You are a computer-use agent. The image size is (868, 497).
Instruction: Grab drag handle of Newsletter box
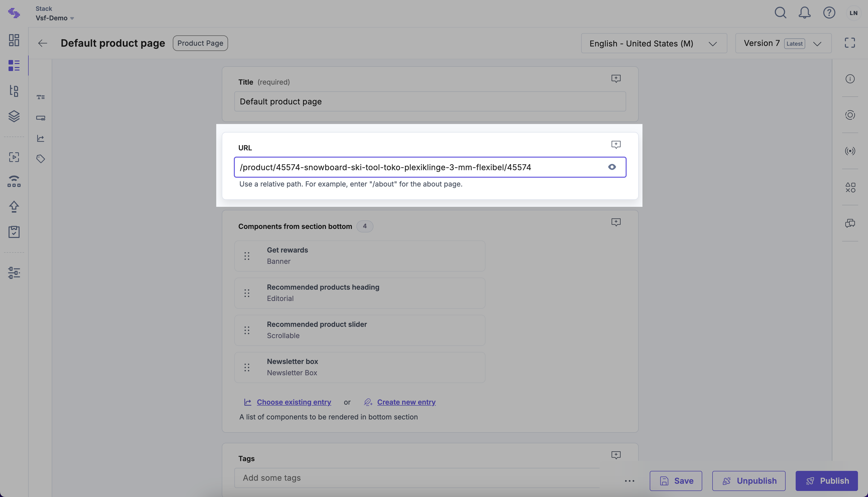247,368
